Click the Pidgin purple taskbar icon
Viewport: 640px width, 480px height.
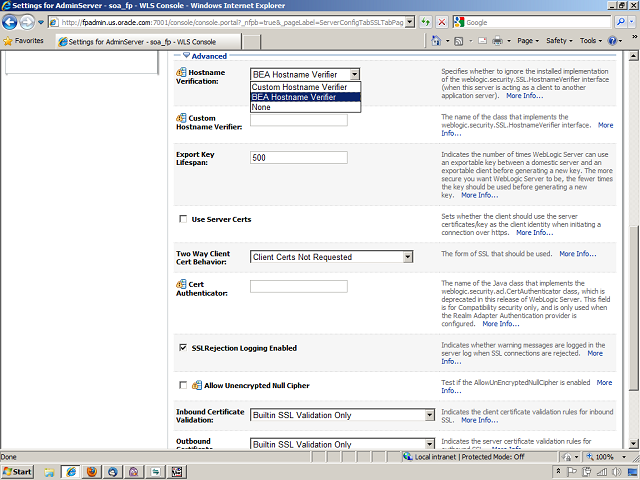(134, 472)
